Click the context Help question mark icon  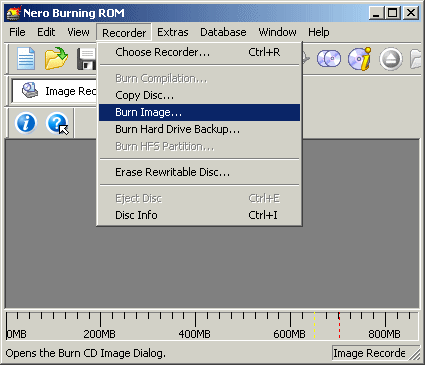pos(58,123)
